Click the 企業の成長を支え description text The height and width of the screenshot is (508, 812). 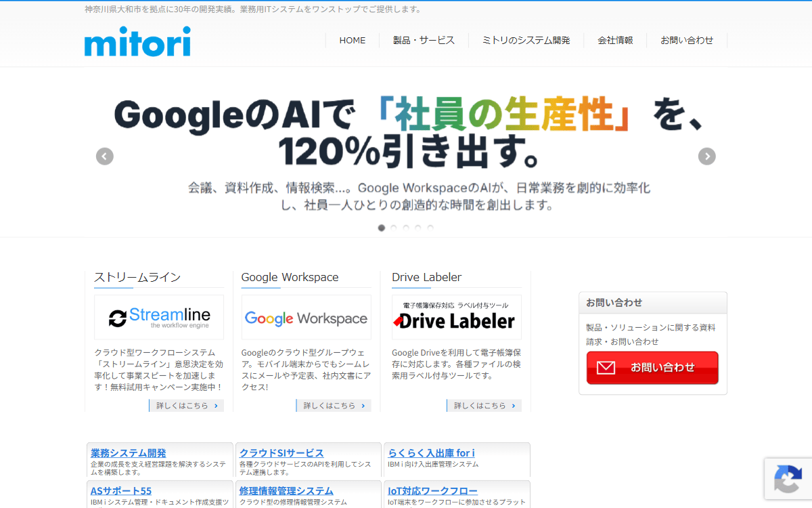pos(158,468)
